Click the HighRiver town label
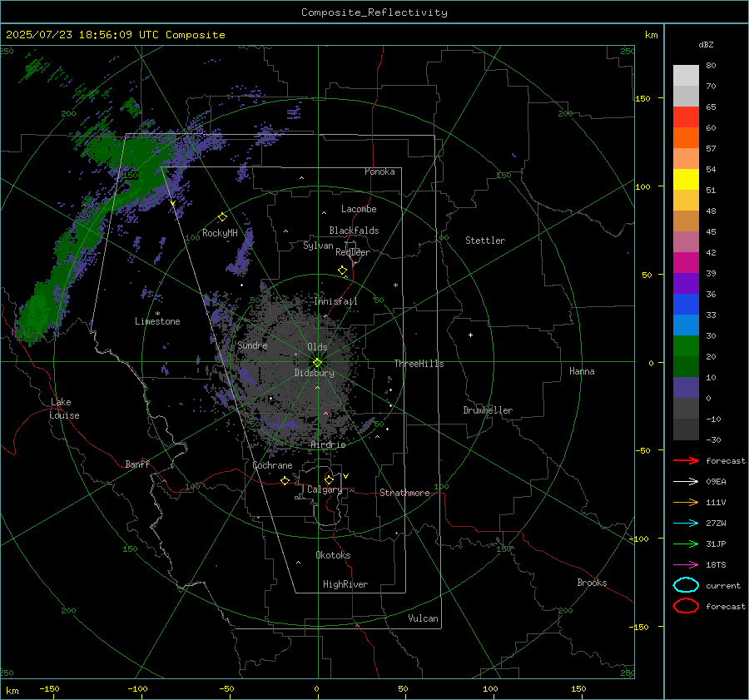 [x=345, y=584]
